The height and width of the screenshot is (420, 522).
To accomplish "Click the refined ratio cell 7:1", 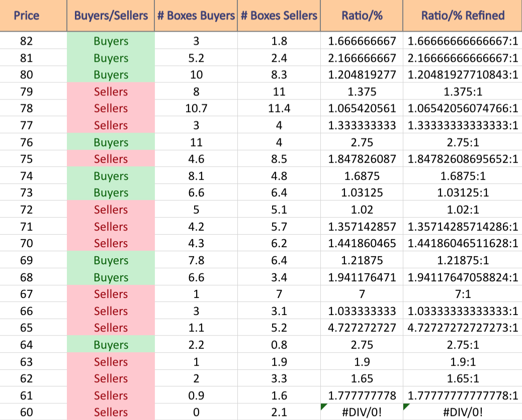I will click(x=463, y=293).
